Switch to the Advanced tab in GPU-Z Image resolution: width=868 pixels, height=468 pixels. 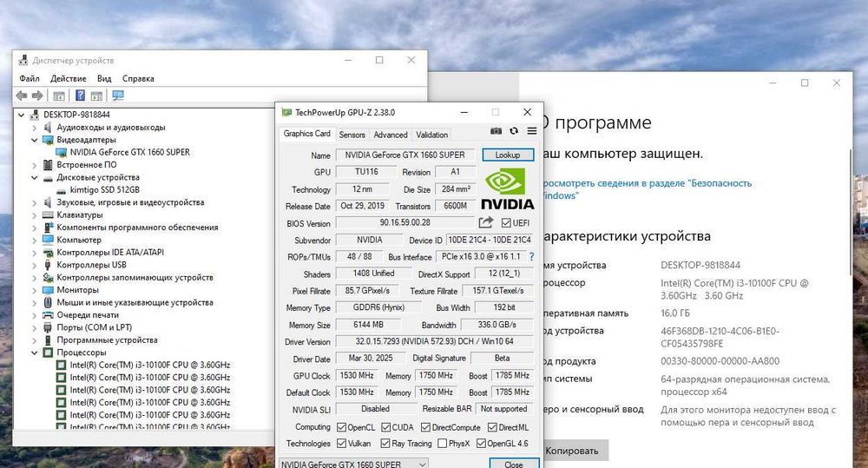(x=391, y=135)
